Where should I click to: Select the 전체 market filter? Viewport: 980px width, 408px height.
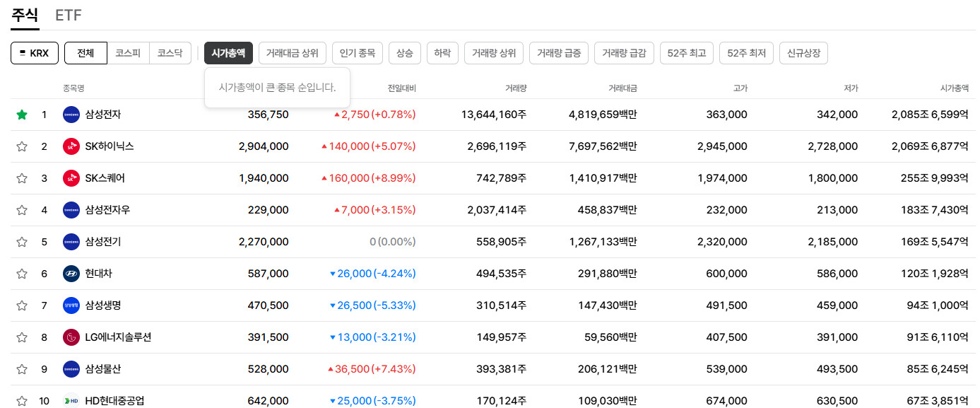tap(85, 53)
